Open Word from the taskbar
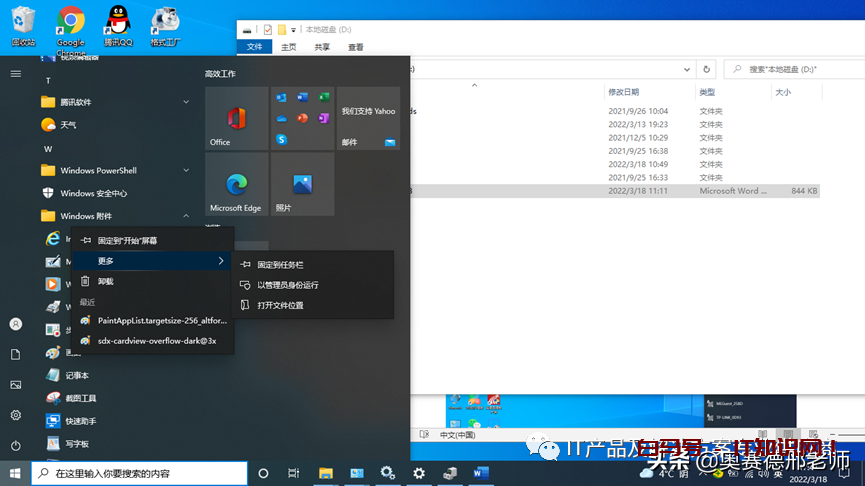The width and height of the screenshot is (865, 486). [x=480, y=473]
